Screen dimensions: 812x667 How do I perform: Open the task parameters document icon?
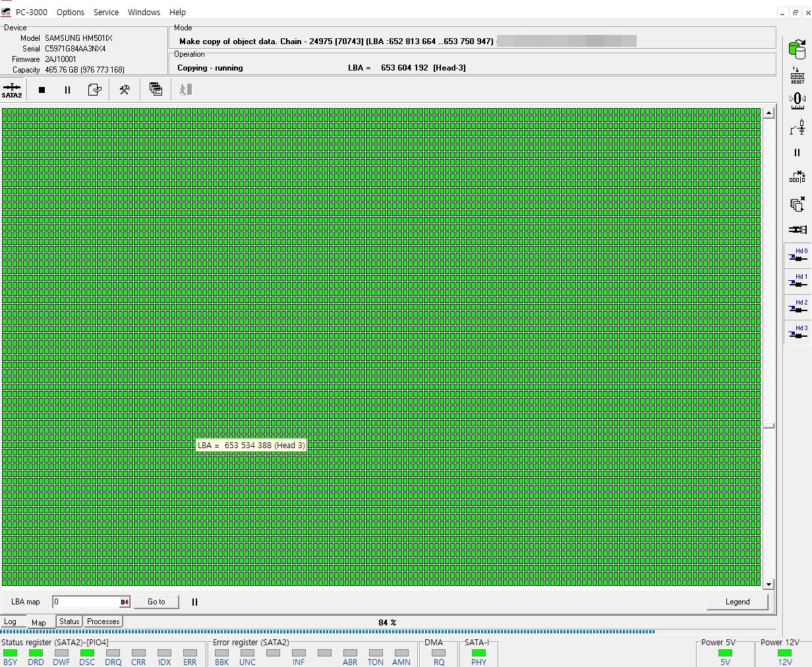[x=95, y=90]
